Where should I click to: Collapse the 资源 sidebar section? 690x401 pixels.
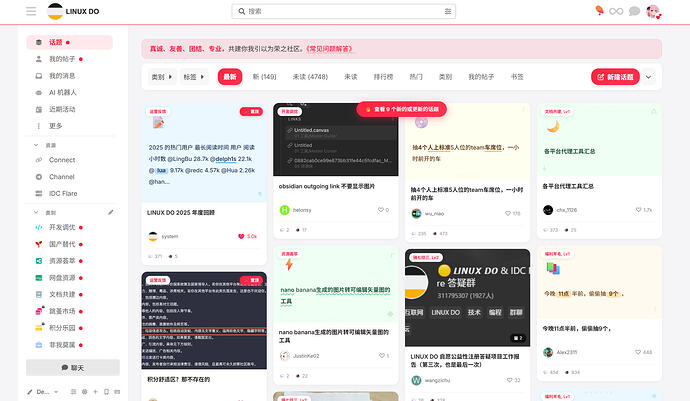click(x=36, y=145)
